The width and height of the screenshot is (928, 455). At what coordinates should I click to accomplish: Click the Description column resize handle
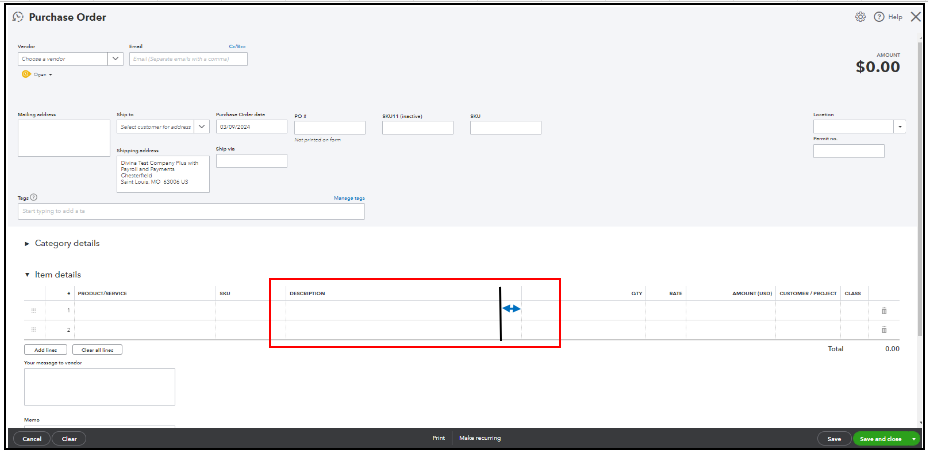511,309
